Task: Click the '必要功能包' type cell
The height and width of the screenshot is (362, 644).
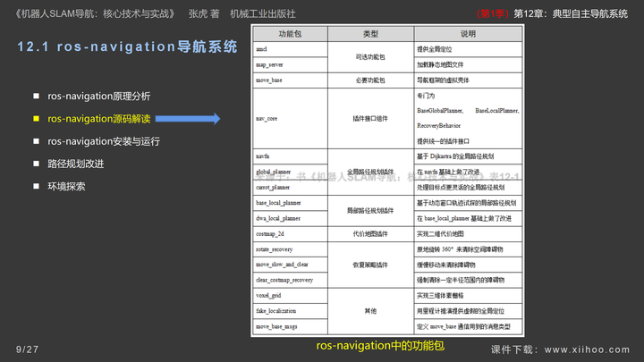Action: [x=370, y=80]
